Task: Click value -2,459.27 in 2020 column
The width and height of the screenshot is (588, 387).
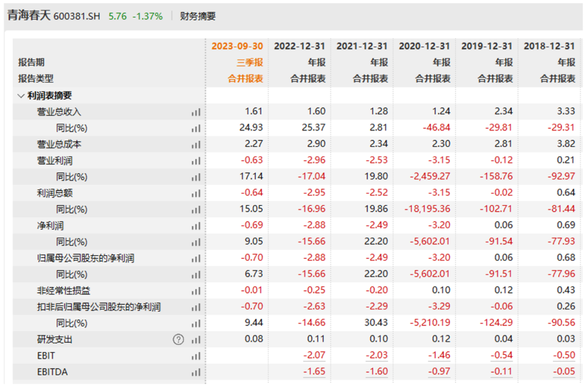Action: pyautogui.click(x=430, y=177)
